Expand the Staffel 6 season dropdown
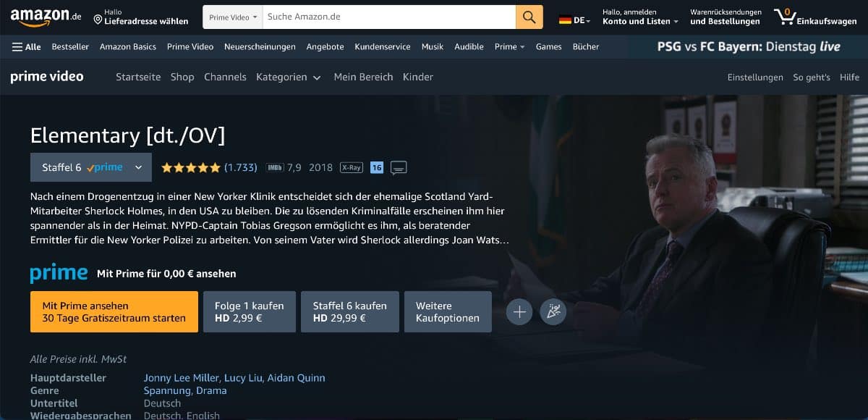This screenshot has height=420, width=868. tap(90, 167)
